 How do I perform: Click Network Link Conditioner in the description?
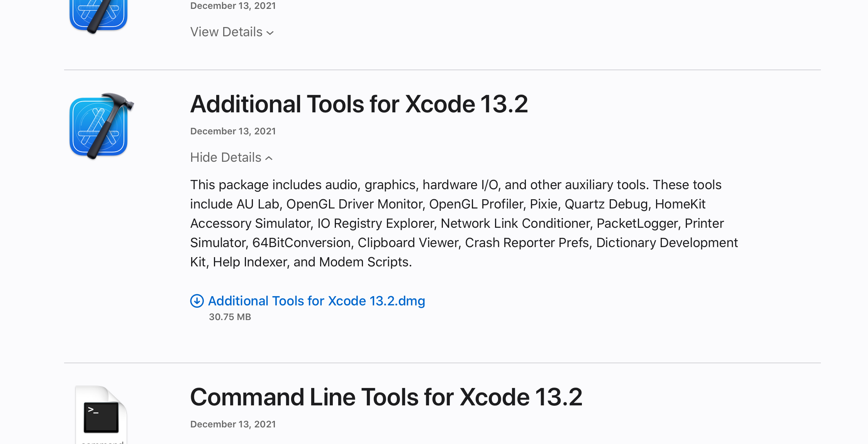point(515,224)
